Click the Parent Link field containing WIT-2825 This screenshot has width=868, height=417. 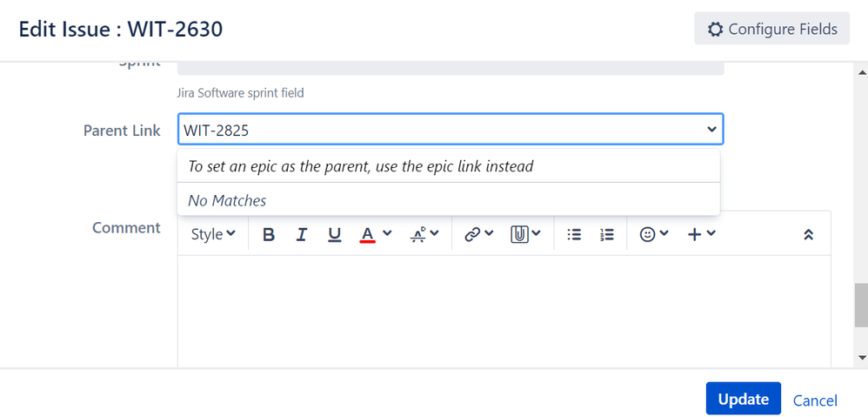click(x=450, y=130)
